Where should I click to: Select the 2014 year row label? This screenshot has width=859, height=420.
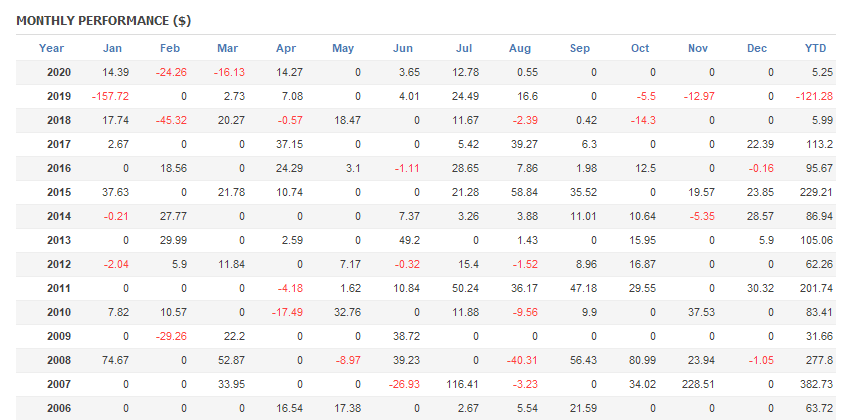(x=59, y=217)
